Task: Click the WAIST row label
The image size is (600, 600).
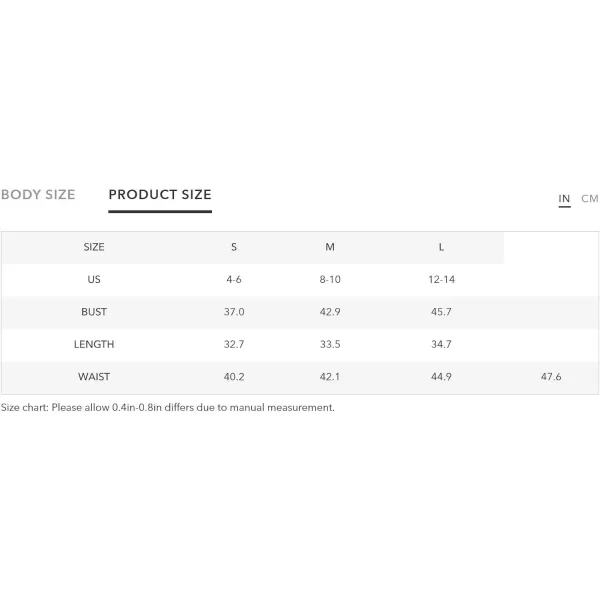Action: 94,377
